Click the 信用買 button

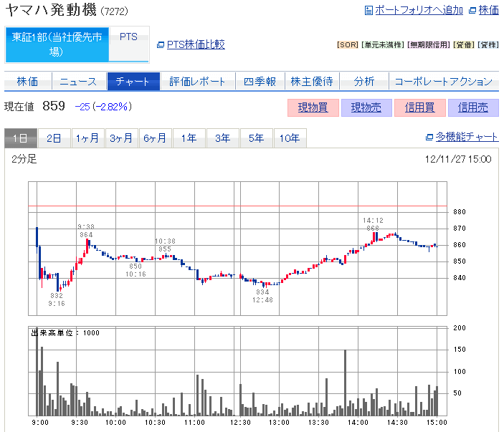(419, 107)
